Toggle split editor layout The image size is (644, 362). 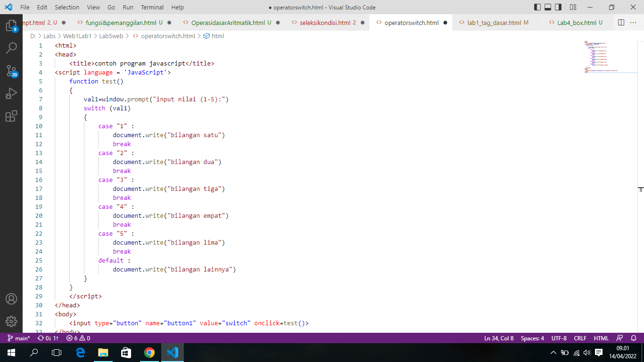coord(621,22)
